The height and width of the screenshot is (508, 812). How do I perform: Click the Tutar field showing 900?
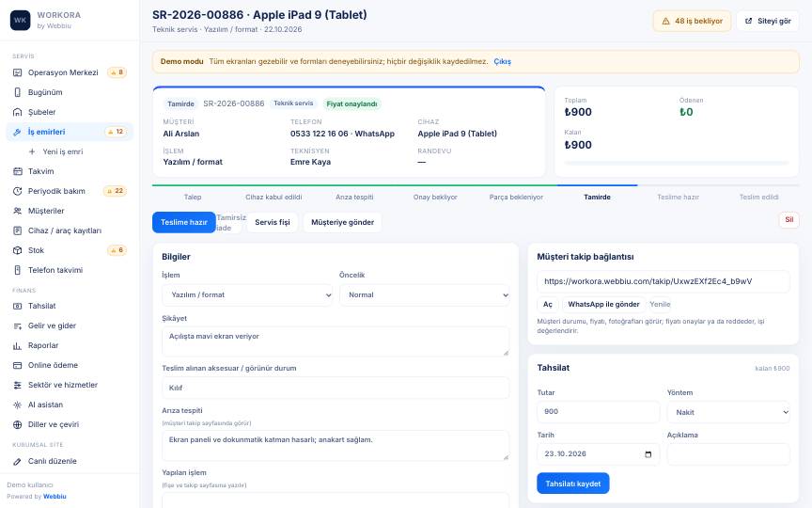pyautogui.click(x=598, y=412)
